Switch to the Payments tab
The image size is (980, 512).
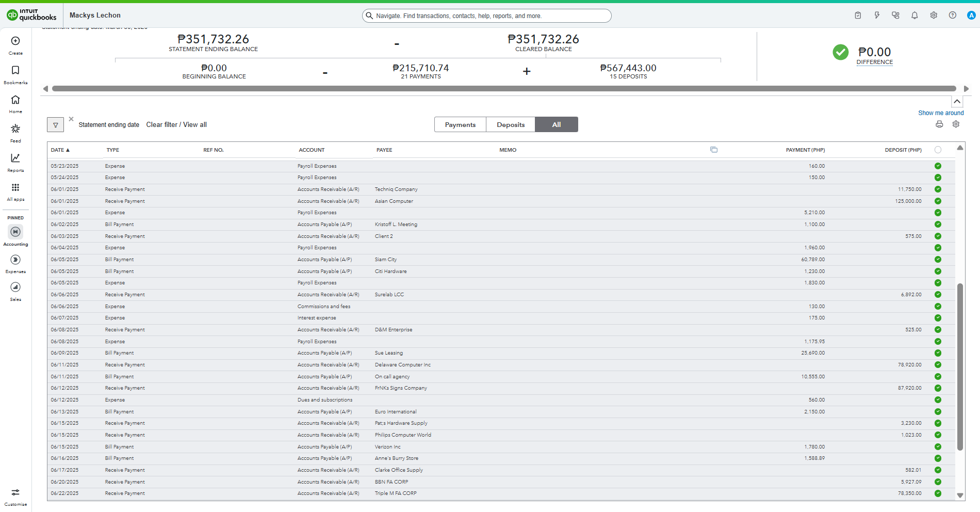(460, 125)
